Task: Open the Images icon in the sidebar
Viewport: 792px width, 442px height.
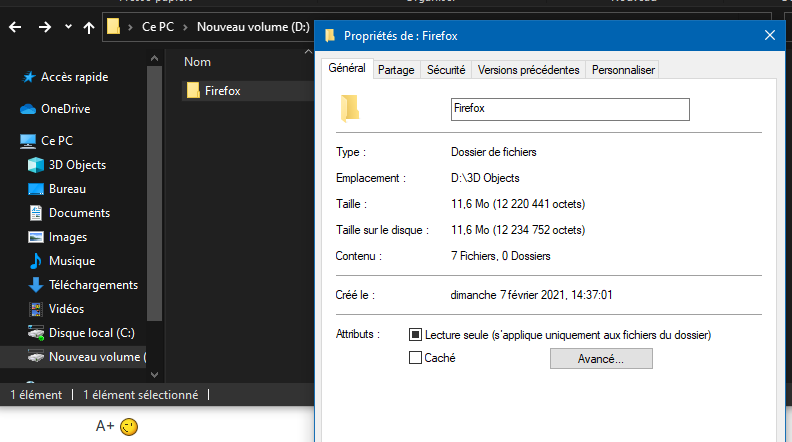Action: 36,237
